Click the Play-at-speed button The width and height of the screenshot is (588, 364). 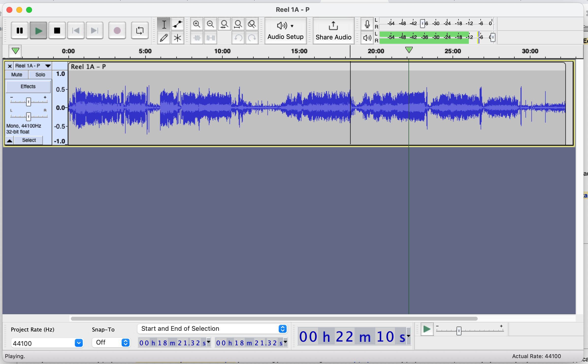(x=427, y=329)
